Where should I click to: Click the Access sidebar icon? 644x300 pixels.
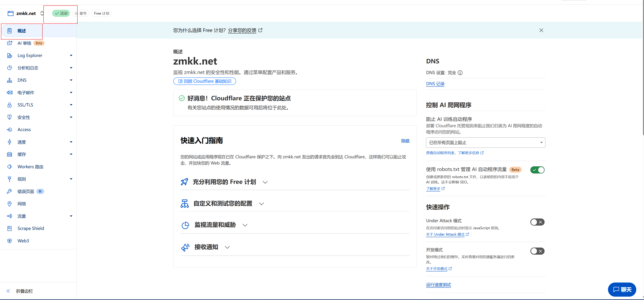(x=9, y=130)
